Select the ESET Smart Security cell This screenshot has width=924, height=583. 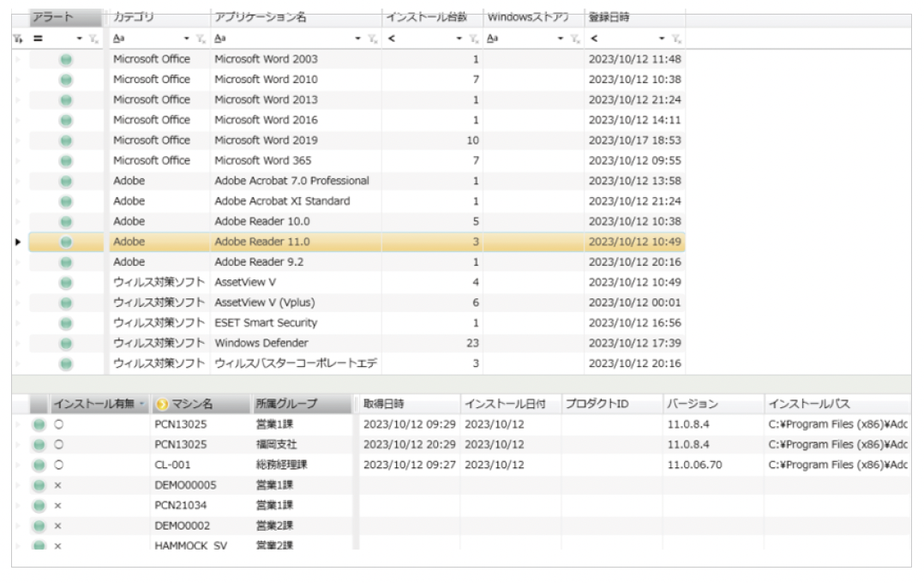[296, 323]
